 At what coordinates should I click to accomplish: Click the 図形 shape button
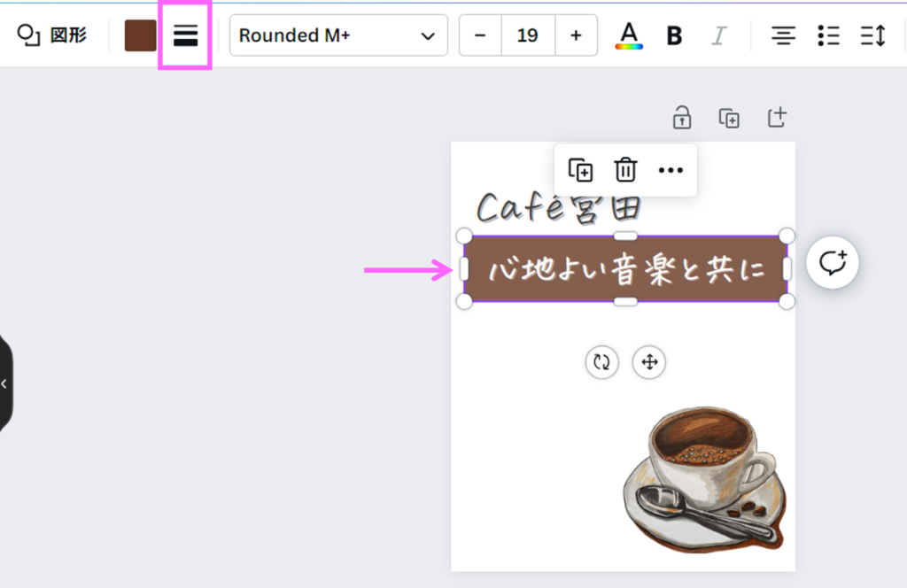coord(53,35)
